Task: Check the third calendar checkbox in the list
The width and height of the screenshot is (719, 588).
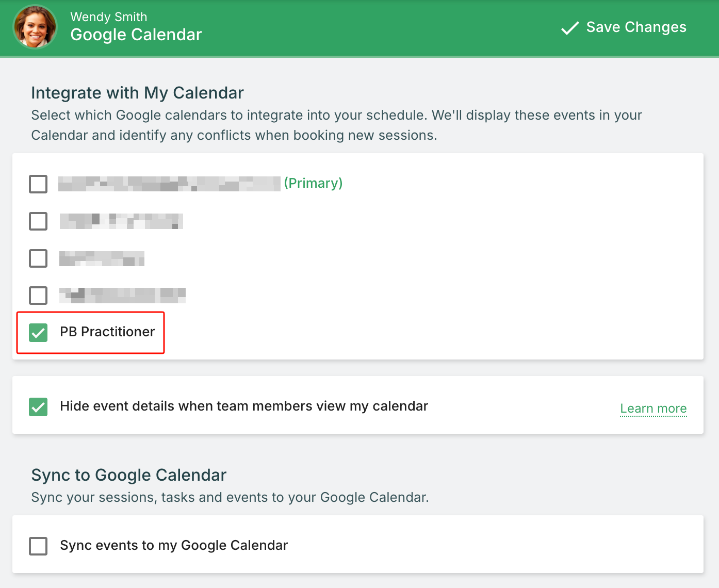Action: 38,258
